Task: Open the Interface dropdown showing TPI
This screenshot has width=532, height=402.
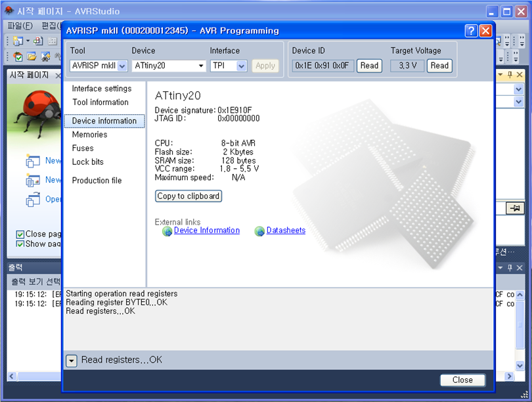Action: point(241,66)
